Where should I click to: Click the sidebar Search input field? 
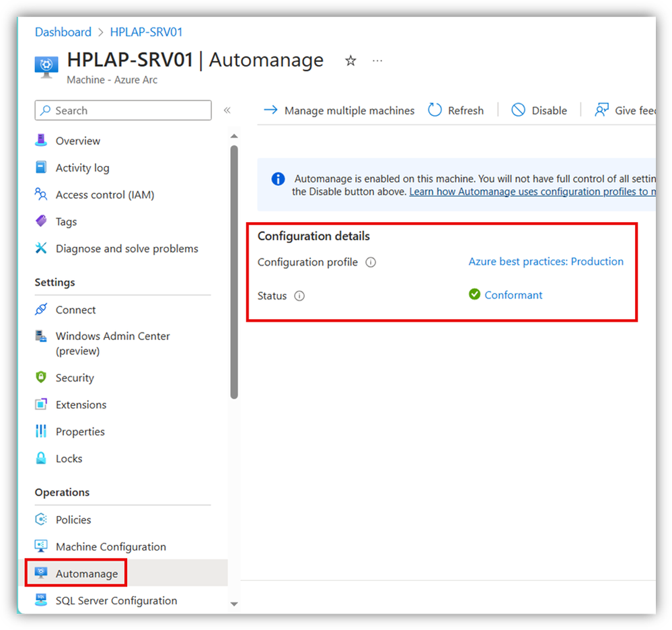[123, 110]
